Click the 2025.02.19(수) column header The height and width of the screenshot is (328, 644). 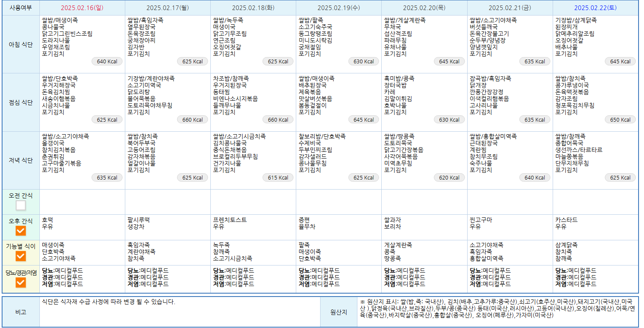(339, 8)
